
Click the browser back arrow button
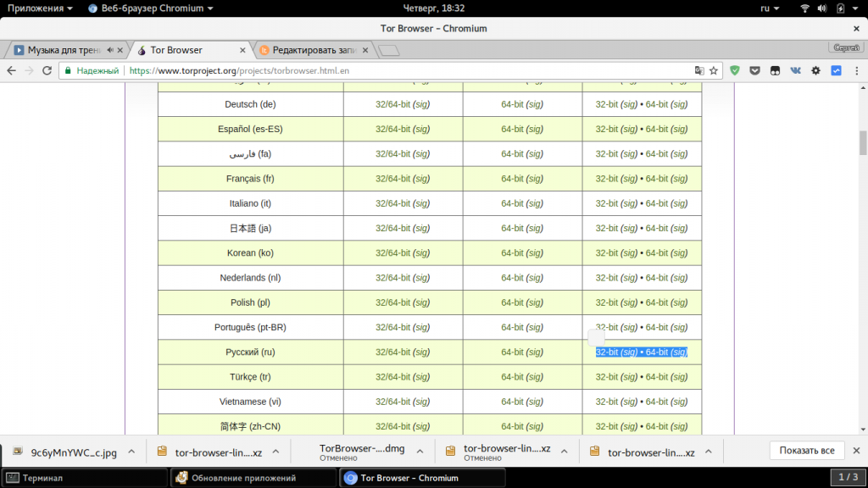click(x=12, y=71)
